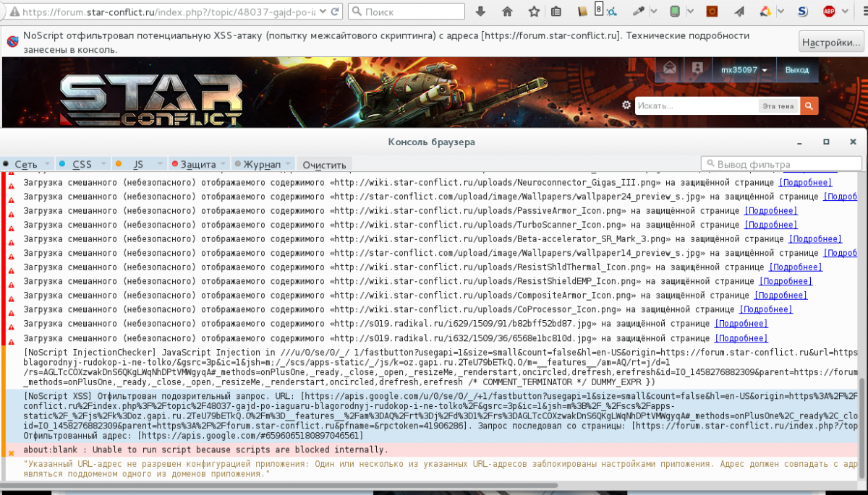Log out via the Выход link
This screenshot has width=868, height=495.
click(x=797, y=69)
